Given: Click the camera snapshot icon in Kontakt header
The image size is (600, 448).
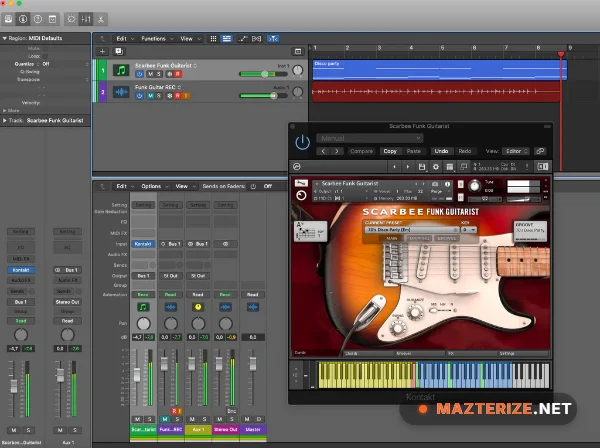Looking at the screenshot, I should click(435, 184).
